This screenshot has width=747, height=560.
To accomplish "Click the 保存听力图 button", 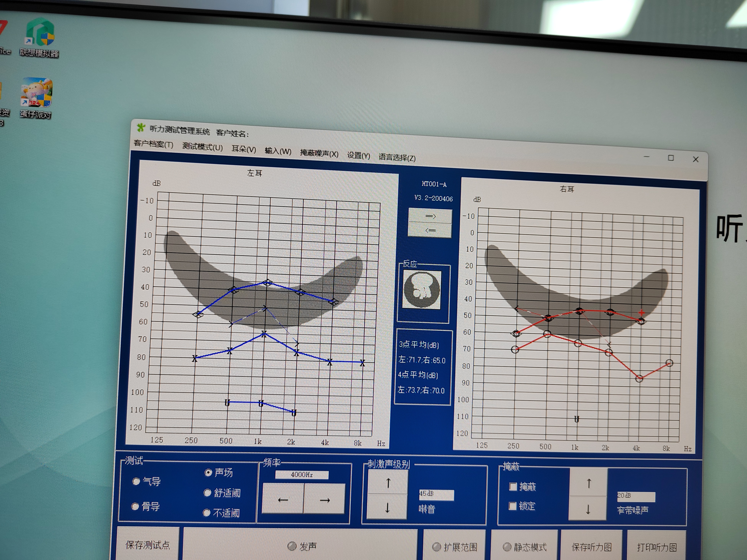I will 591,547.
